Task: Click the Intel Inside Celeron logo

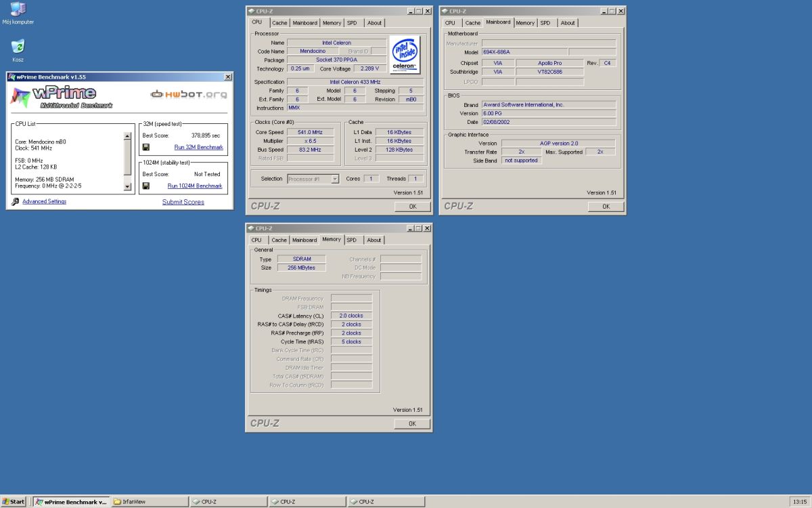Action: pyautogui.click(x=405, y=54)
